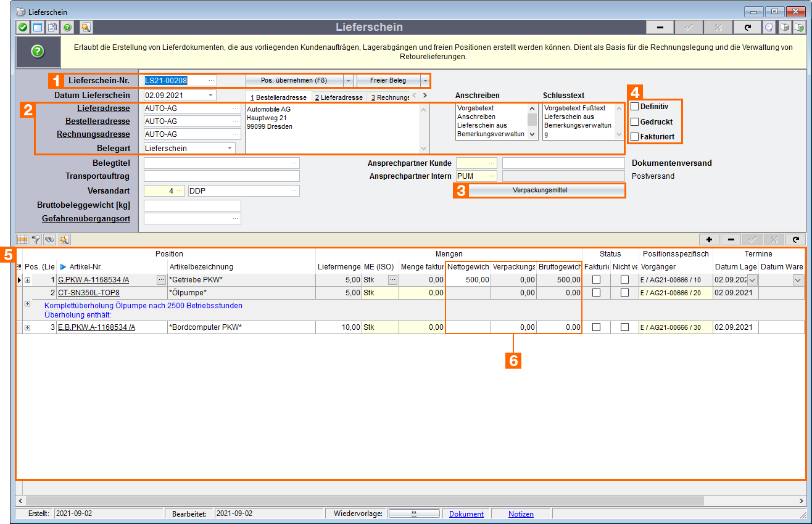Click the large green question mark help icon

point(38,51)
